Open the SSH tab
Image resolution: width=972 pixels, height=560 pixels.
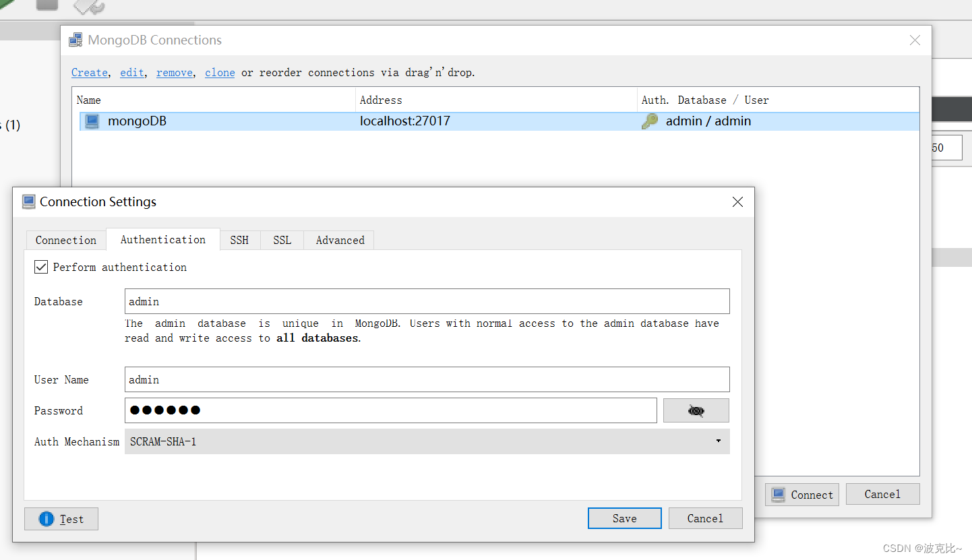(x=239, y=240)
